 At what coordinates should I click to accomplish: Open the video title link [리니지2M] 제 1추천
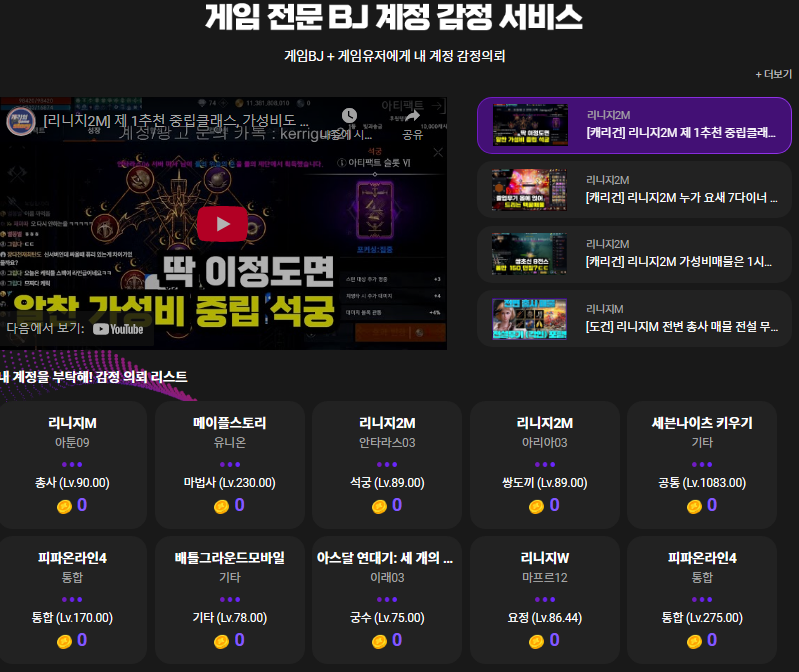coord(176,120)
